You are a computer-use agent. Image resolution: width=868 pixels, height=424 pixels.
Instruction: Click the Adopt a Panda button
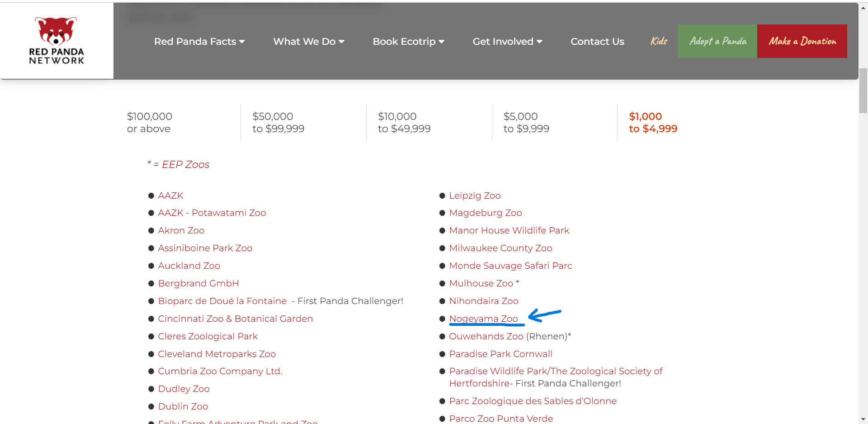717,41
